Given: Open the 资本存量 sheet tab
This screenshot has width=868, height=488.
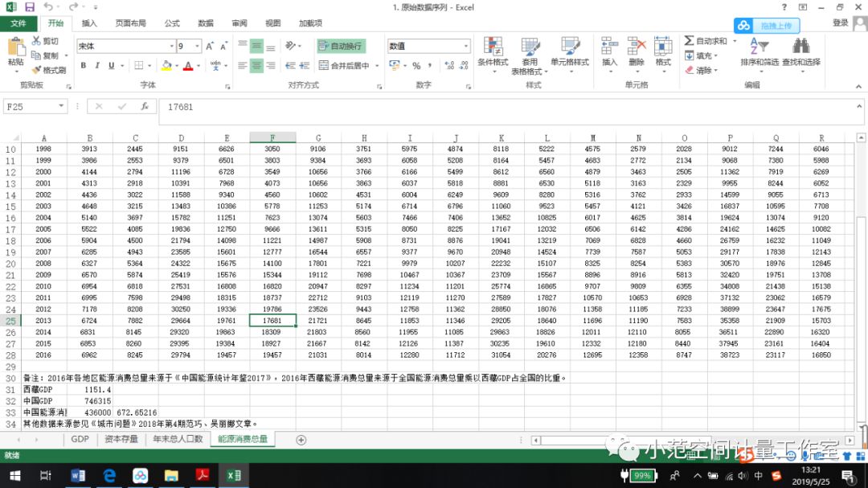Looking at the screenshot, I should (x=121, y=439).
